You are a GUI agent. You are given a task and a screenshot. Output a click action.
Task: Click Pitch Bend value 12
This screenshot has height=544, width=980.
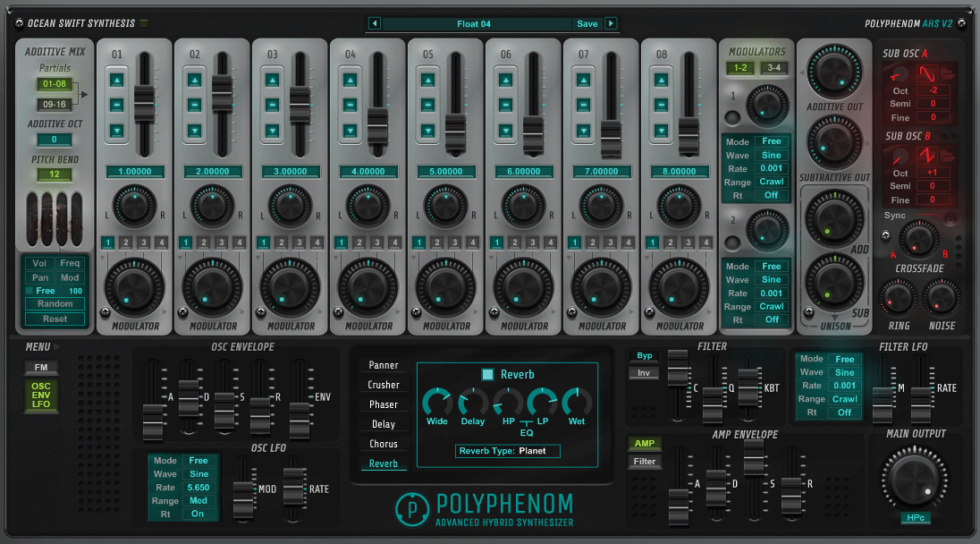[x=55, y=174]
